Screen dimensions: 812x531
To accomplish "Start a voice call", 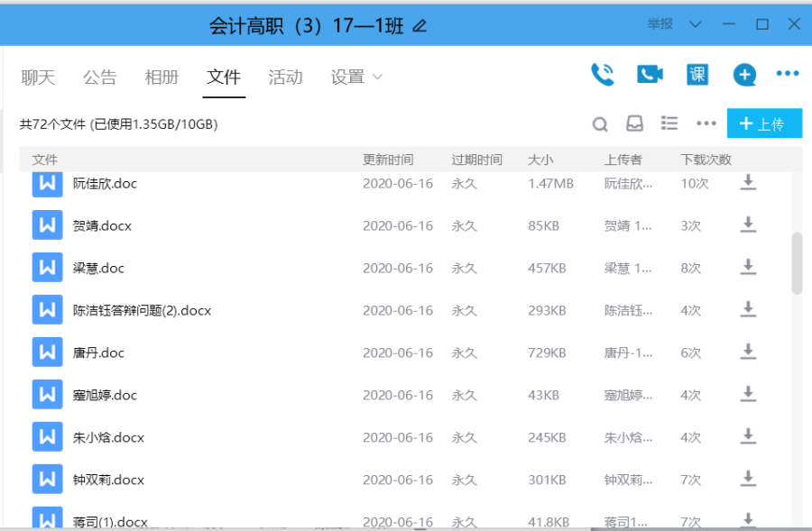I will tap(603, 75).
